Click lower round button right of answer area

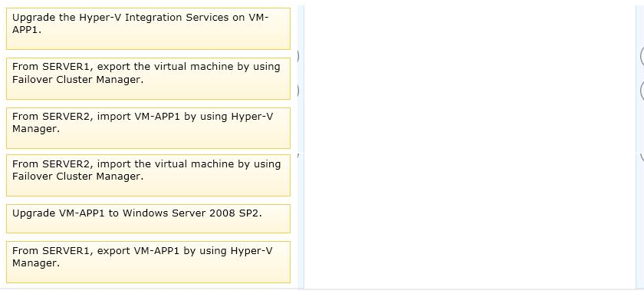[642, 91]
